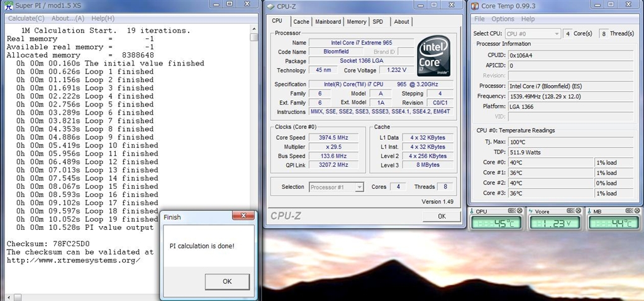This screenshot has height=301, width=644.
Task: Click the Super PI vertical scrollbar thumb
Action: tap(254, 37)
